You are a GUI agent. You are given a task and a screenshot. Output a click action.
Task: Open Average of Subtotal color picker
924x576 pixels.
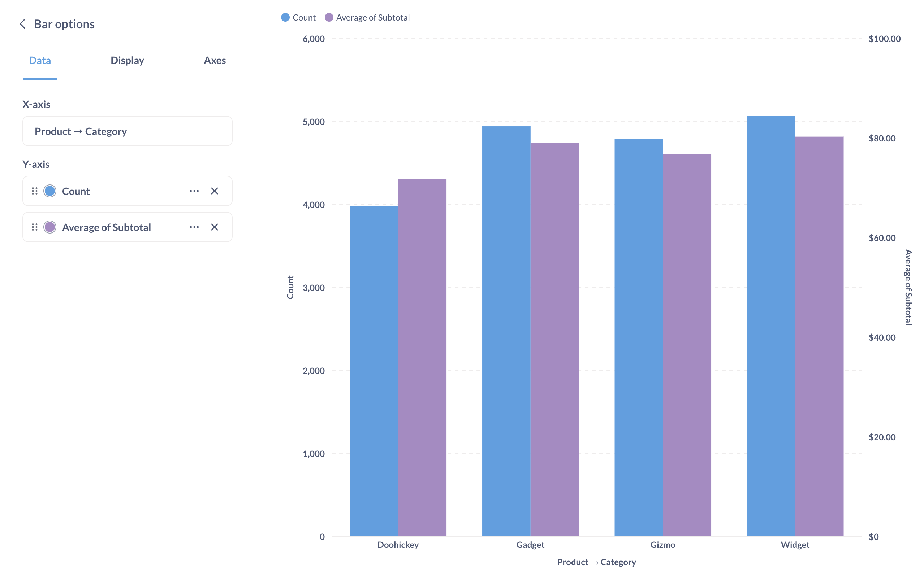point(50,227)
